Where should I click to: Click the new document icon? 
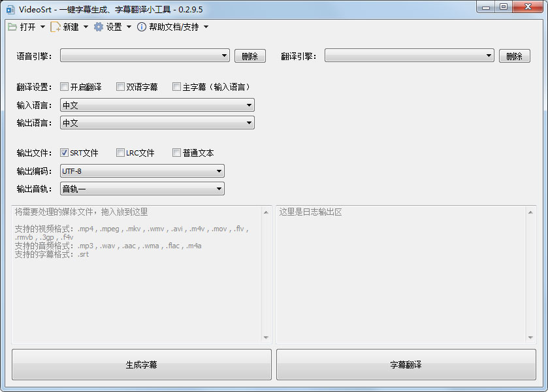click(56, 27)
